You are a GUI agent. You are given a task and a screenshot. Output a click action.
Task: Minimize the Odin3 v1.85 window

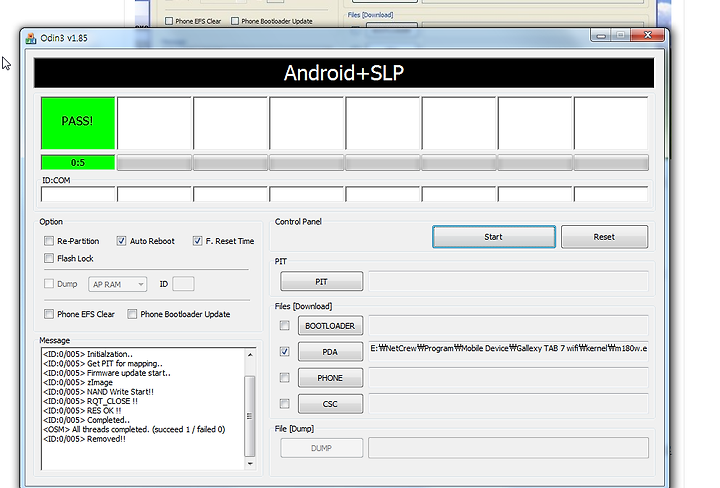tap(601, 35)
